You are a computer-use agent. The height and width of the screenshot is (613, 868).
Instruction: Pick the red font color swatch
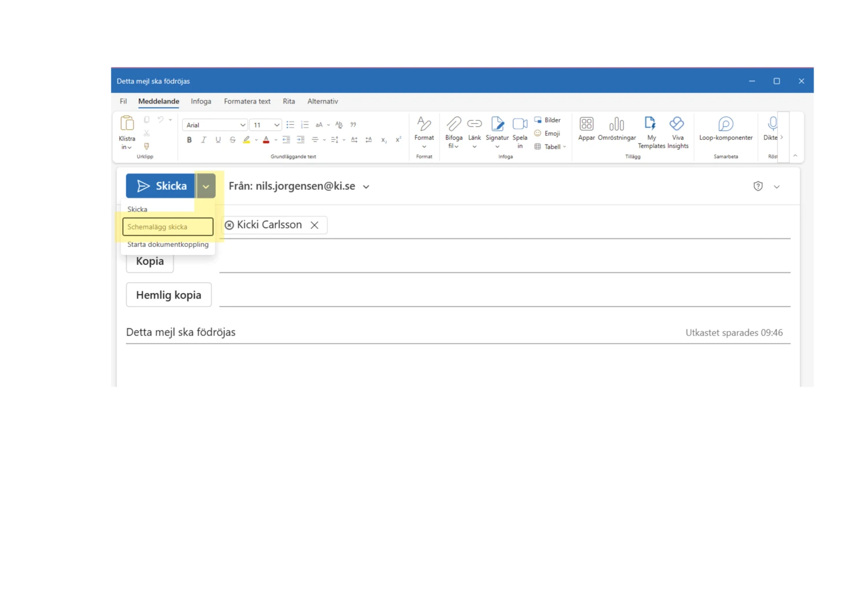(266, 139)
